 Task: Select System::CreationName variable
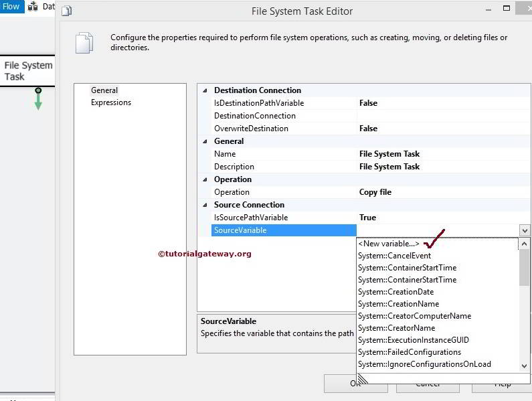coord(398,304)
